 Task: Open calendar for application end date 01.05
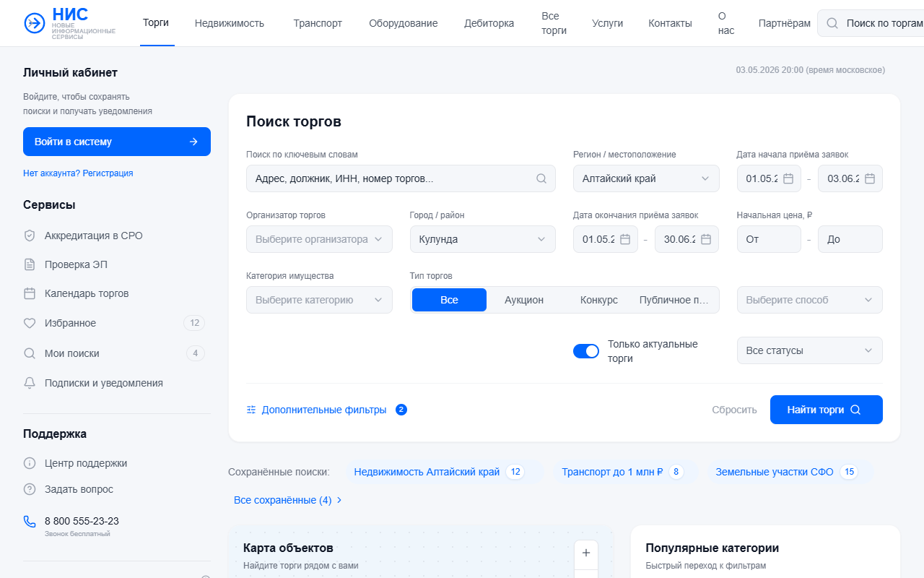click(x=625, y=239)
